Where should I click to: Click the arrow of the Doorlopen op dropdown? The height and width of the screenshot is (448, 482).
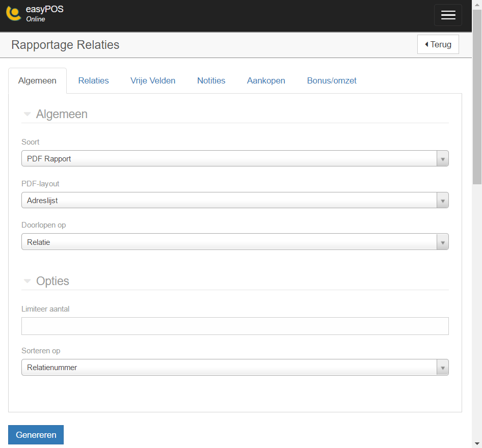point(443,242)
